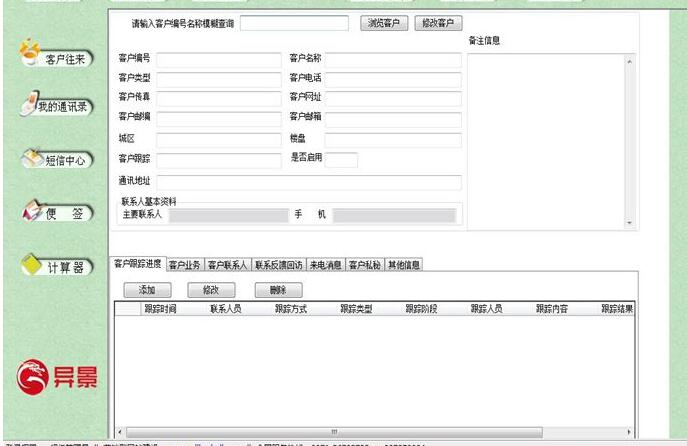Click the 客户邮箱 input field
This screenshot has height=446, width=687.
click(393, 119)
